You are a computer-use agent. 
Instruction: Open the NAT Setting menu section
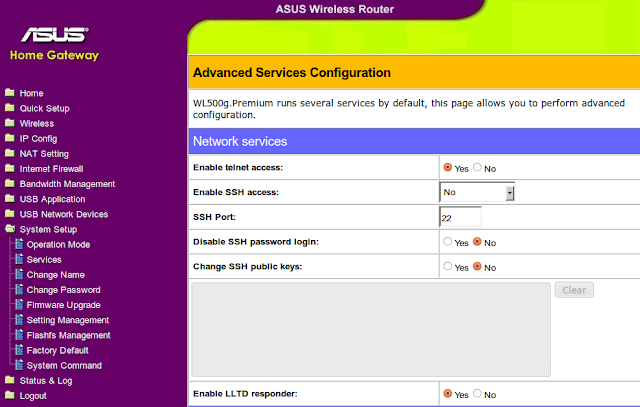44,154
